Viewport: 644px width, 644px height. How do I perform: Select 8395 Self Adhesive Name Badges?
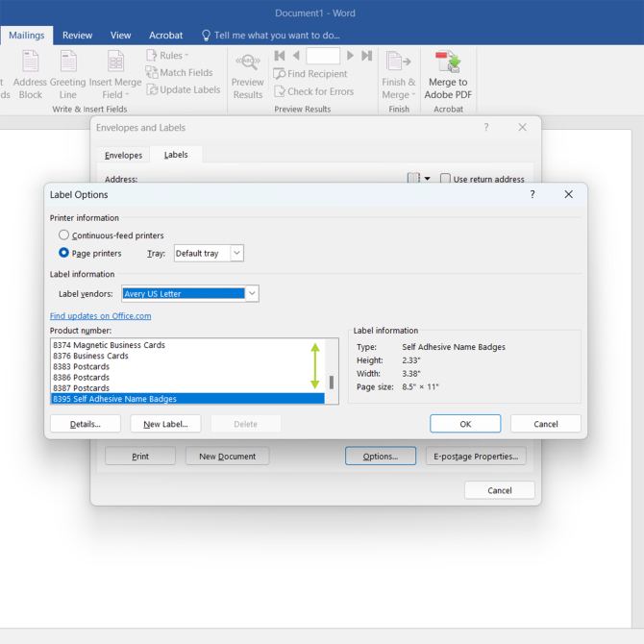click(187, 399)
